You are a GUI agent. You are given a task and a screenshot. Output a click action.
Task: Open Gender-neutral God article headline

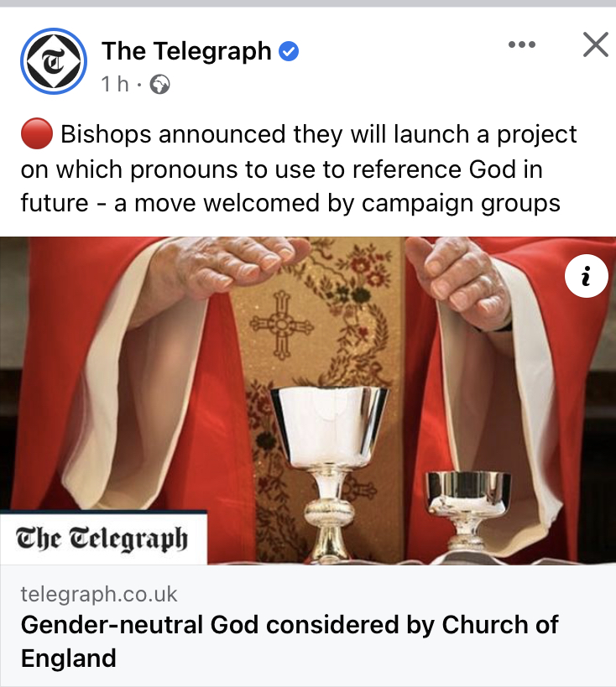290,641
